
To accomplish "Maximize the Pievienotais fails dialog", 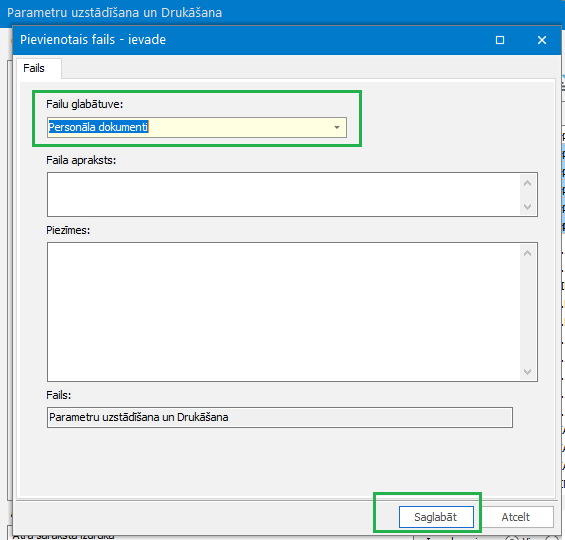I will 500,40.
